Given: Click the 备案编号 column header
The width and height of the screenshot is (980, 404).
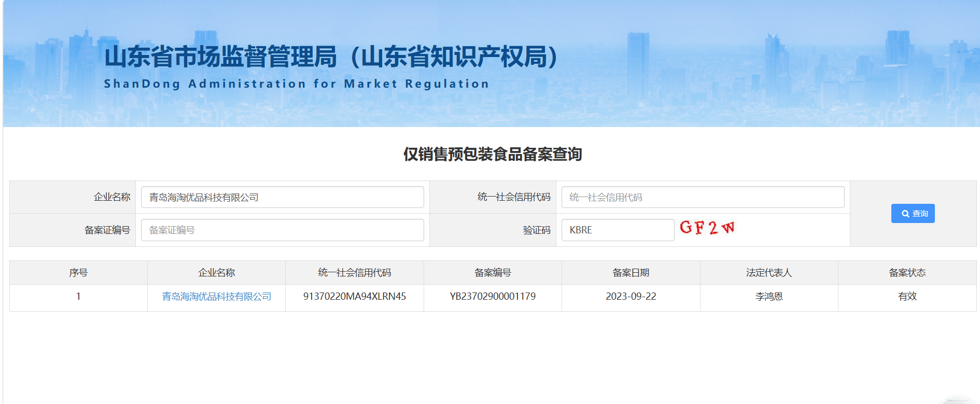Looking at the screenshot, I should tap(493, 272).
